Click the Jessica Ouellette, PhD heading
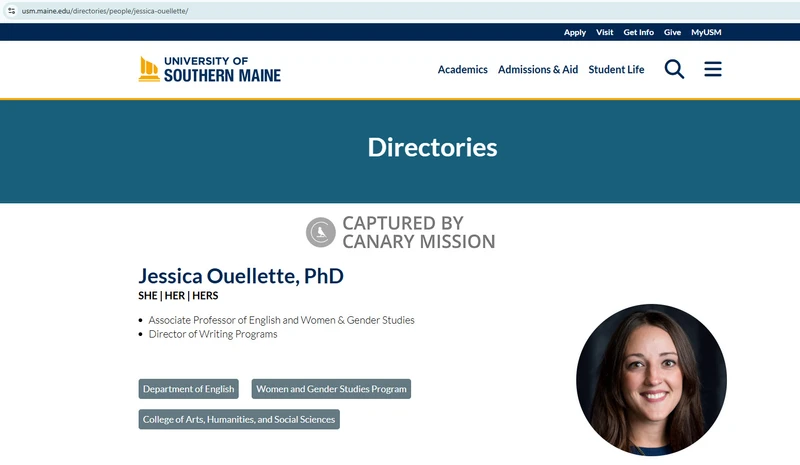The image size is (800, 465). point(241,276)
